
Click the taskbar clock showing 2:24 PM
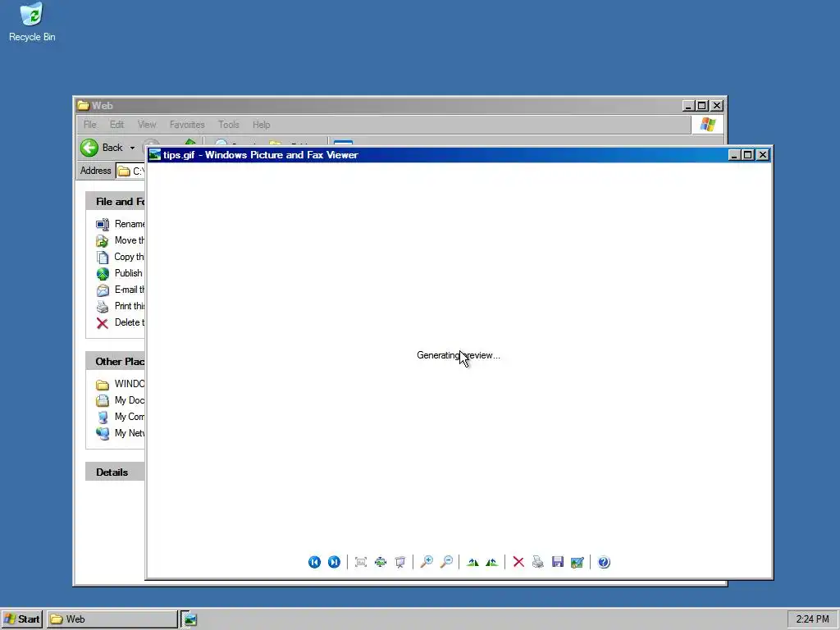[812, 619]
